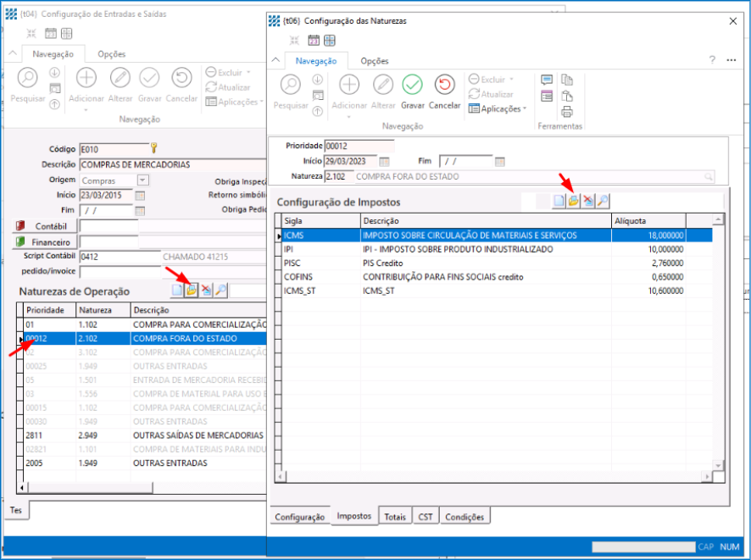Delete the selected tax in Configuração de Impostos
Screen dimensions: 751x560
click(588, 201)
